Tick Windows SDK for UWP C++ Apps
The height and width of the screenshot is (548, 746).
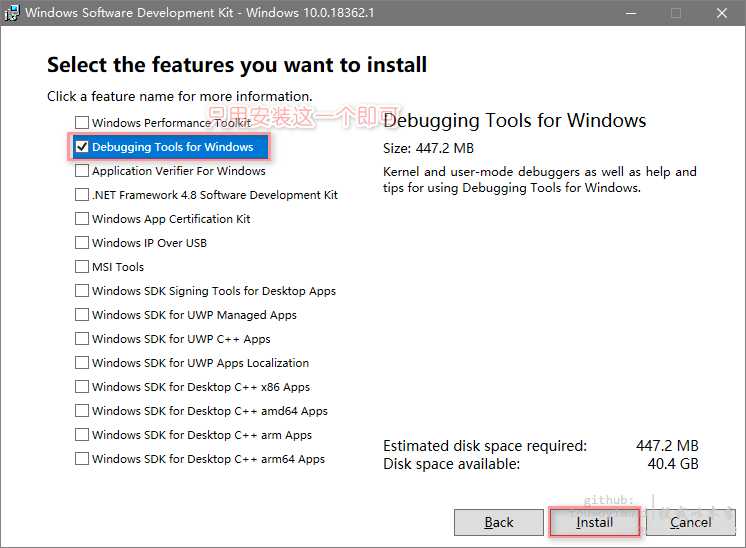tap(82, 339)
